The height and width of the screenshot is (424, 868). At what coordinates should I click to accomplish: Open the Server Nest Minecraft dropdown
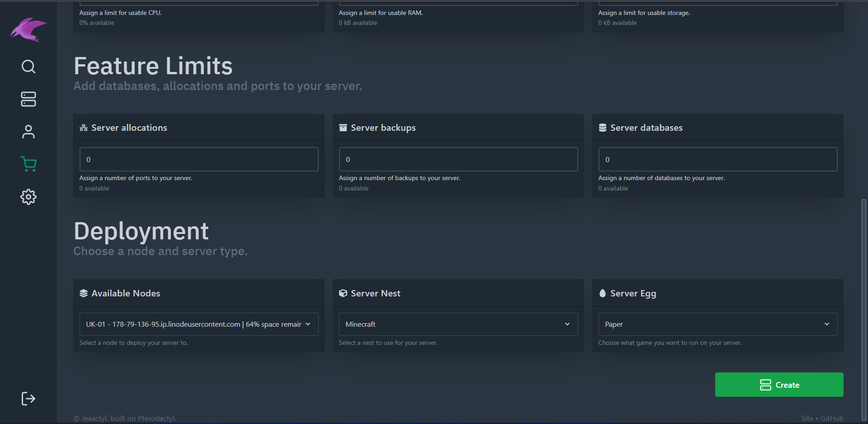coord(458,324)
